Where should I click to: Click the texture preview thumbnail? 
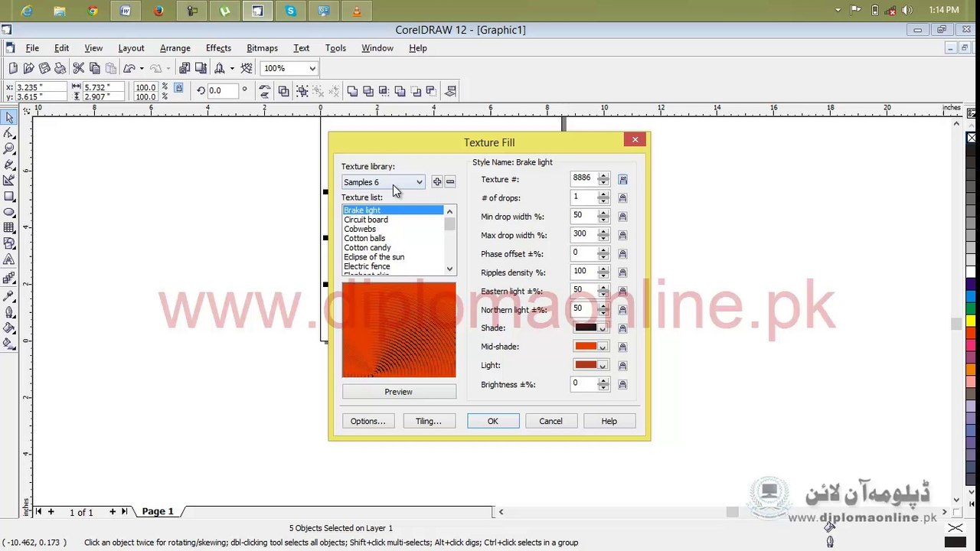point(399,330)
